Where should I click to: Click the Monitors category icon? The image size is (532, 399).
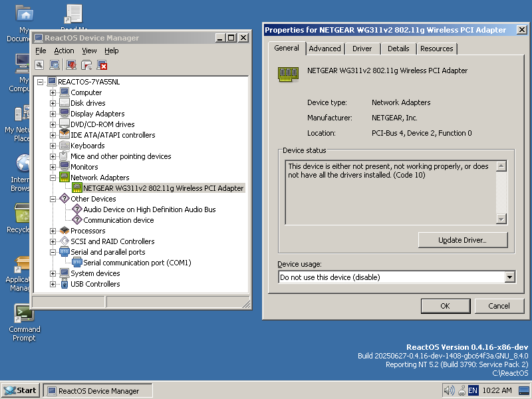[x=64, y=167]
